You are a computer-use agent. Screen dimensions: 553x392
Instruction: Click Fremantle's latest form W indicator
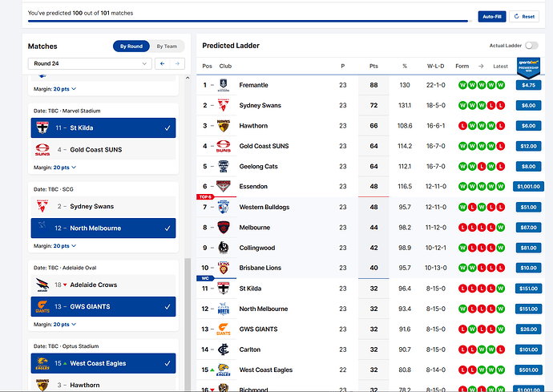click(x=500, y=85)
